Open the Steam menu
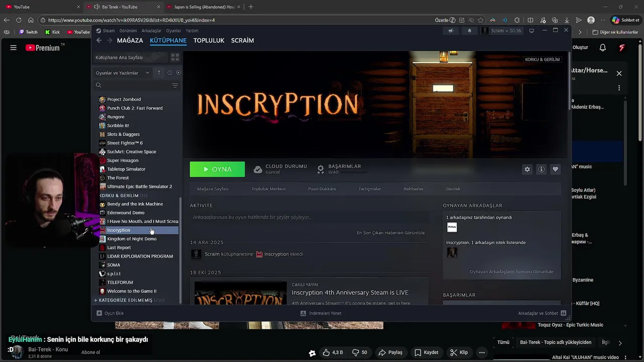 point(109,31)
